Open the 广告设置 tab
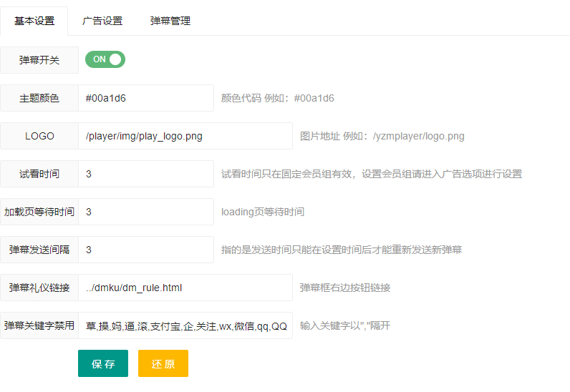The height and width of the screenshot is (392, 570). point(102,21)
